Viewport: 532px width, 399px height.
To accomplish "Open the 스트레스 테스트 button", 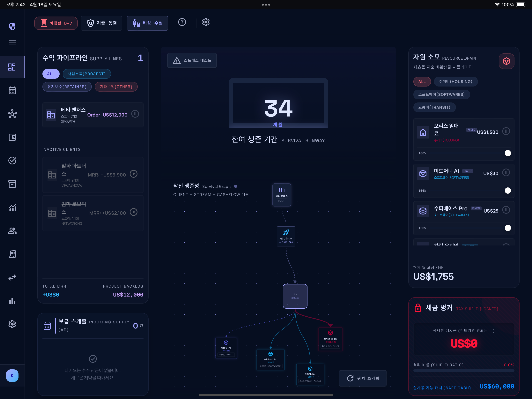I will (192, 60).
